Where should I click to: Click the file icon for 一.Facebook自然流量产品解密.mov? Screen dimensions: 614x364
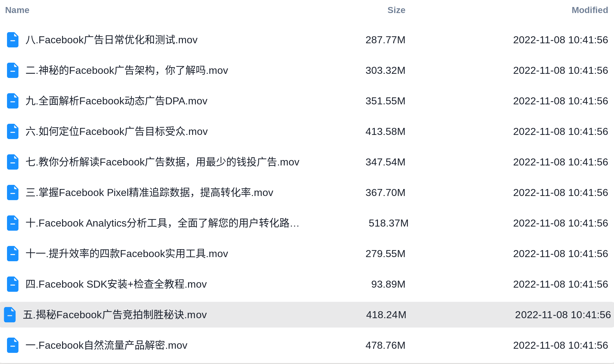coord(13,345)
